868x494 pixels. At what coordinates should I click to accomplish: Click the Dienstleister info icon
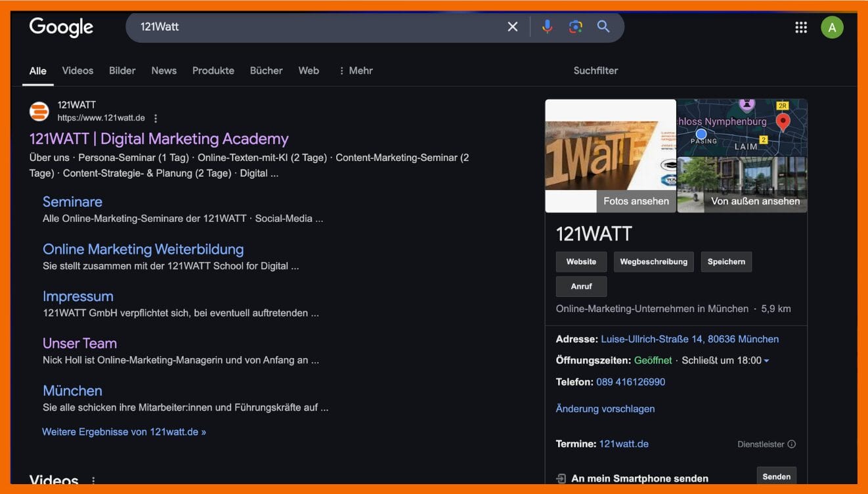[x=792, y=444]
